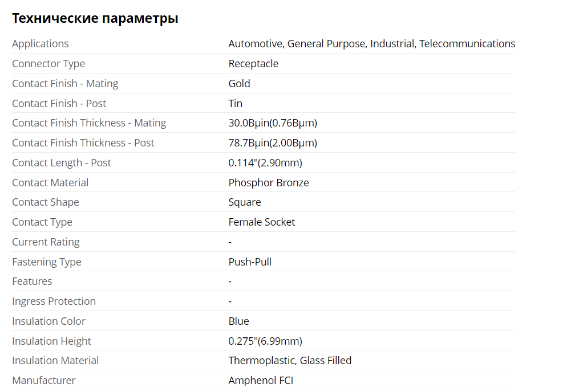Screen dimensions: 575x392
Task: Click the Receptacle value
Action: pos(253,64)
